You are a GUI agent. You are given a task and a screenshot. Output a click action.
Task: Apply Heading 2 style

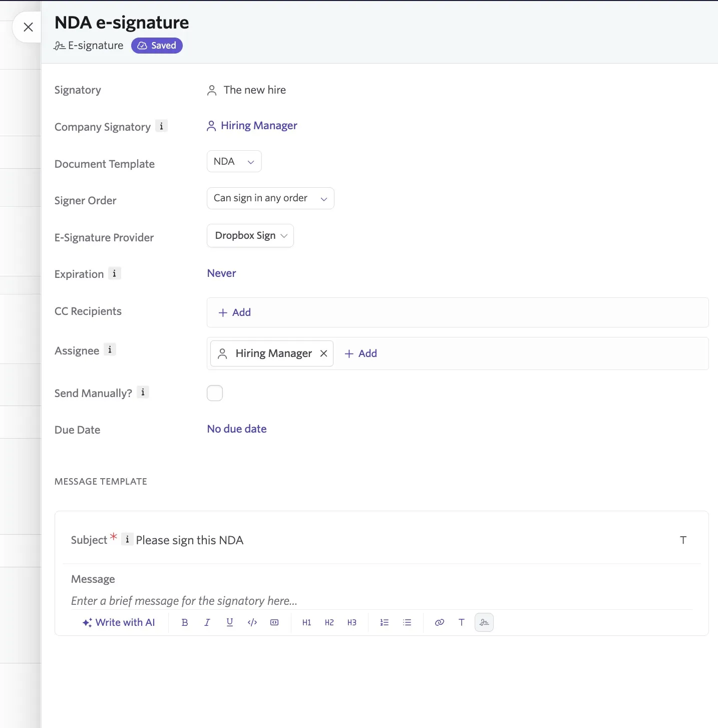tap(329, 622)
